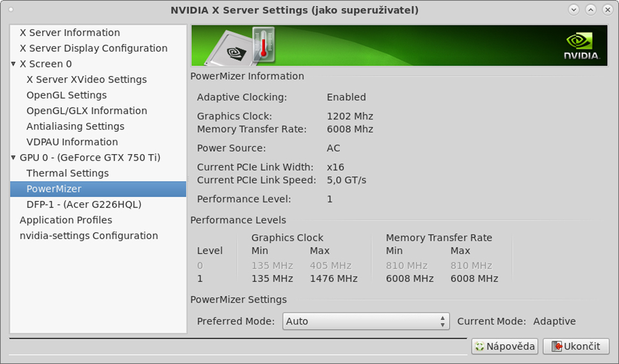Collapse the X Screen 0 tree node
This screenshot has width=619, height=364.
point(14,64)
